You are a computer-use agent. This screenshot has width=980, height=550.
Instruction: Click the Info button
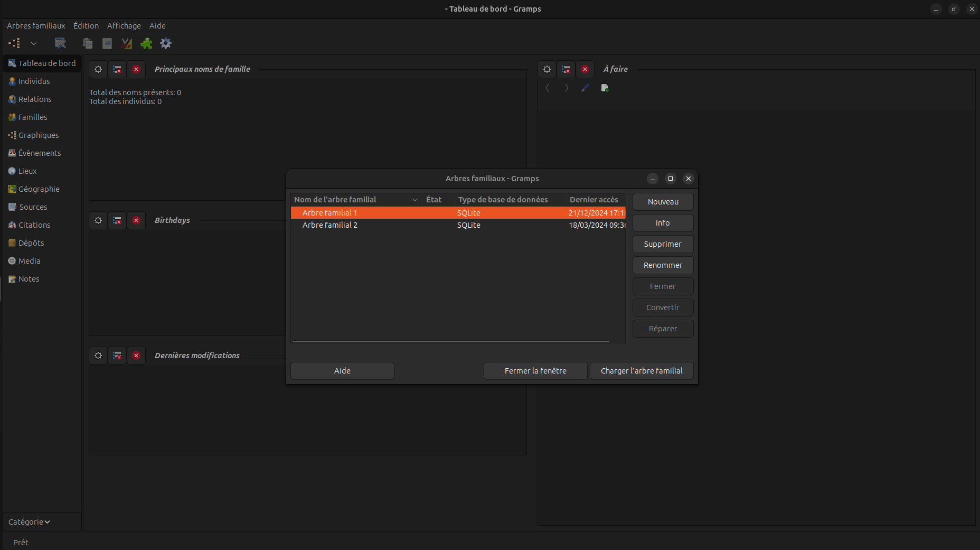[x=663, y=223]
